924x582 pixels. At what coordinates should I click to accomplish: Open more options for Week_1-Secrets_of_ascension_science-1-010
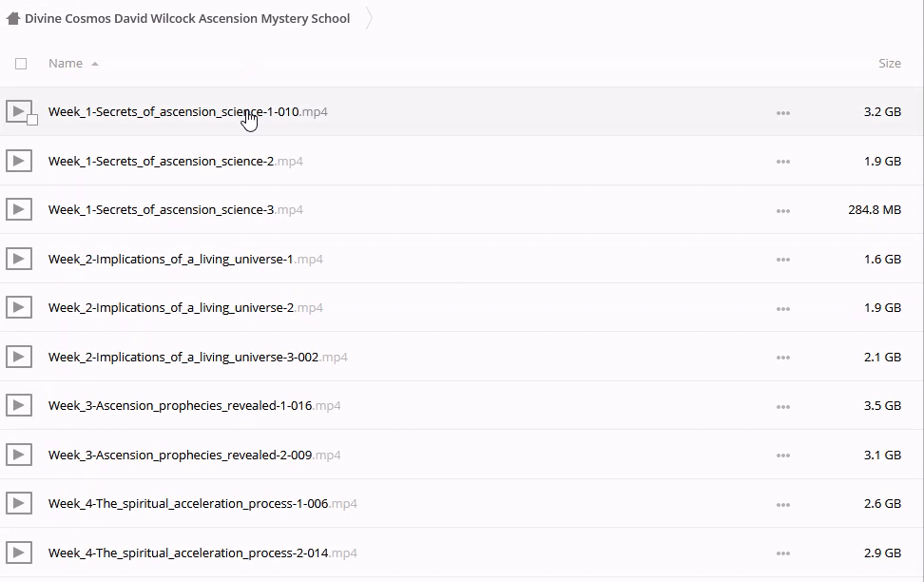pos(782,112)
